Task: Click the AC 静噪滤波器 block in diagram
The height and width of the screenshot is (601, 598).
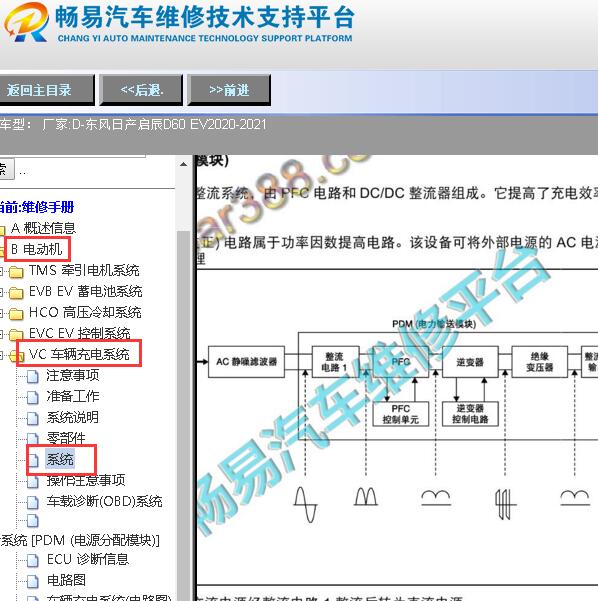Action: click(x=246, y=362)
